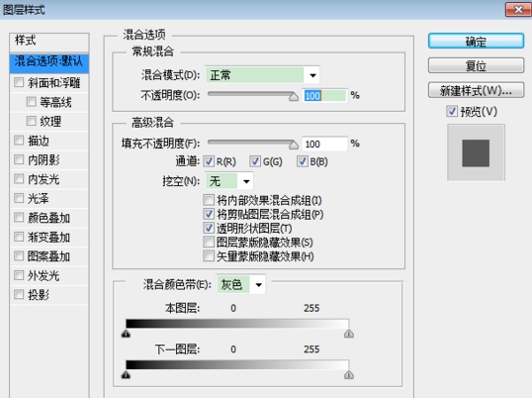
Task: Open the 内阴影 style settings label
Action: (x=44, y=160)
